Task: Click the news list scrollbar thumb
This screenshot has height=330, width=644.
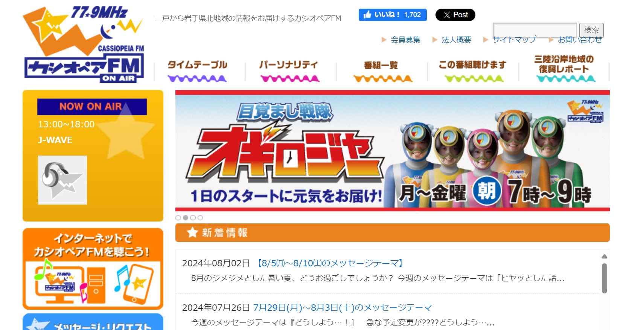Action: (x=604, y=278)
